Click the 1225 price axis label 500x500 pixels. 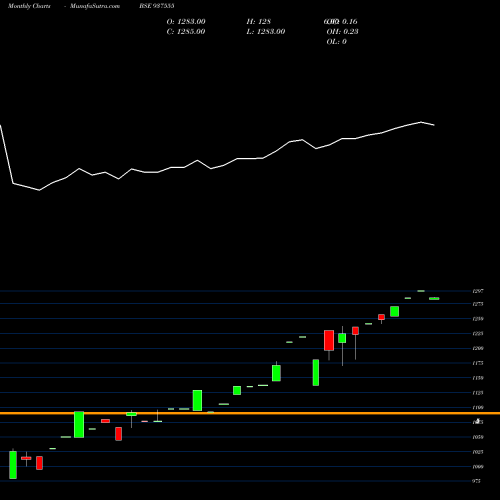click(478, 333)
